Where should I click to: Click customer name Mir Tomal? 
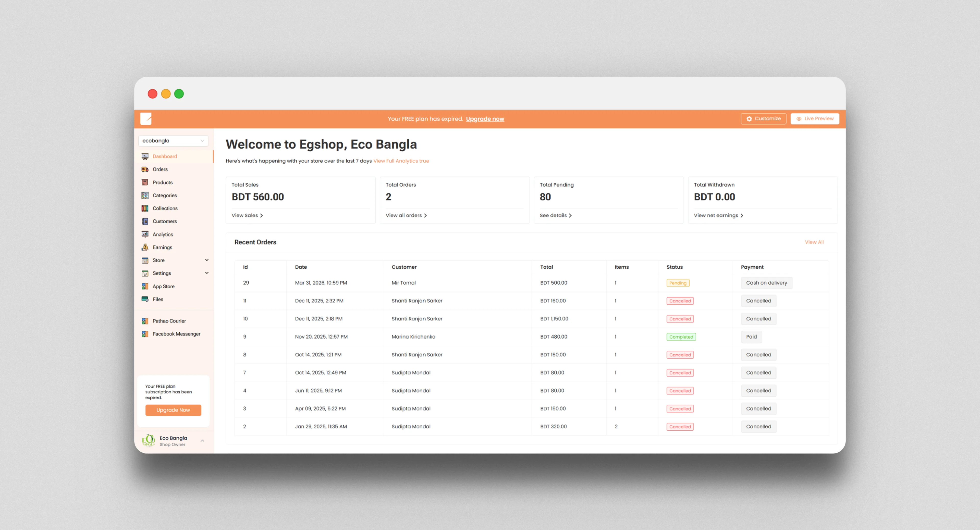(404, 283)
